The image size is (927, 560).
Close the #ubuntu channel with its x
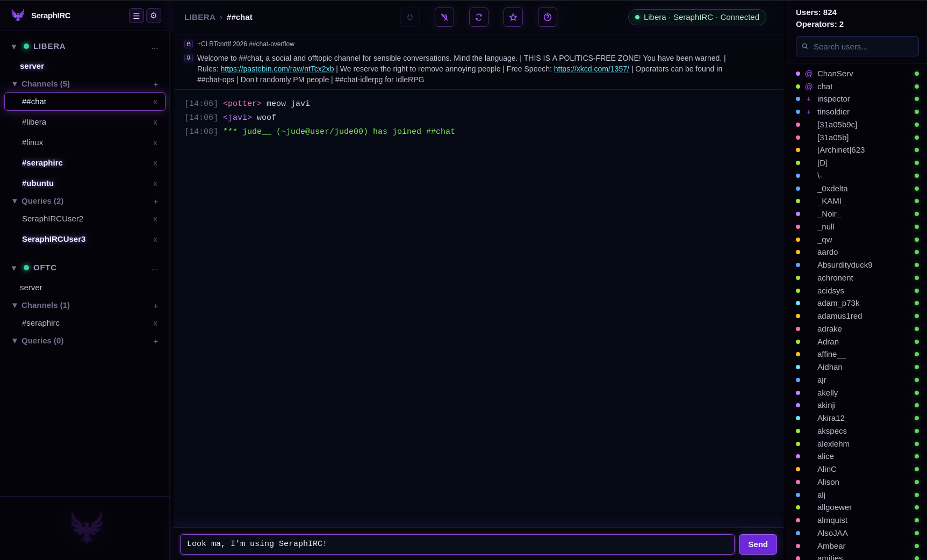coord(155,184)
